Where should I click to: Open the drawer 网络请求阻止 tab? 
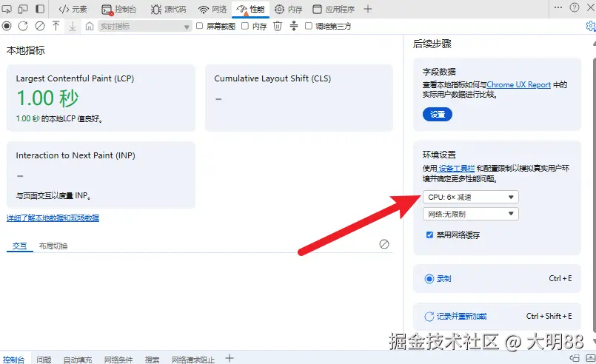pos(193,359)
